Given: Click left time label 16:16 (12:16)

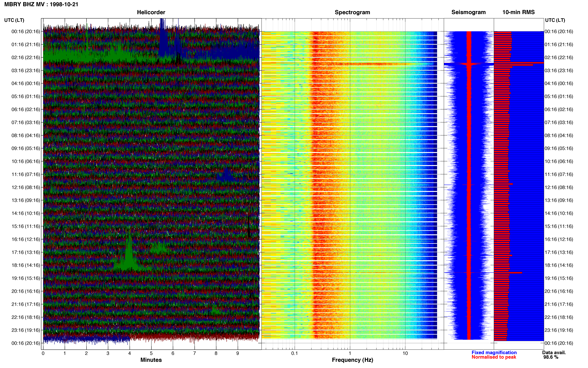Looking at the screenshot, I should [26, 239].
